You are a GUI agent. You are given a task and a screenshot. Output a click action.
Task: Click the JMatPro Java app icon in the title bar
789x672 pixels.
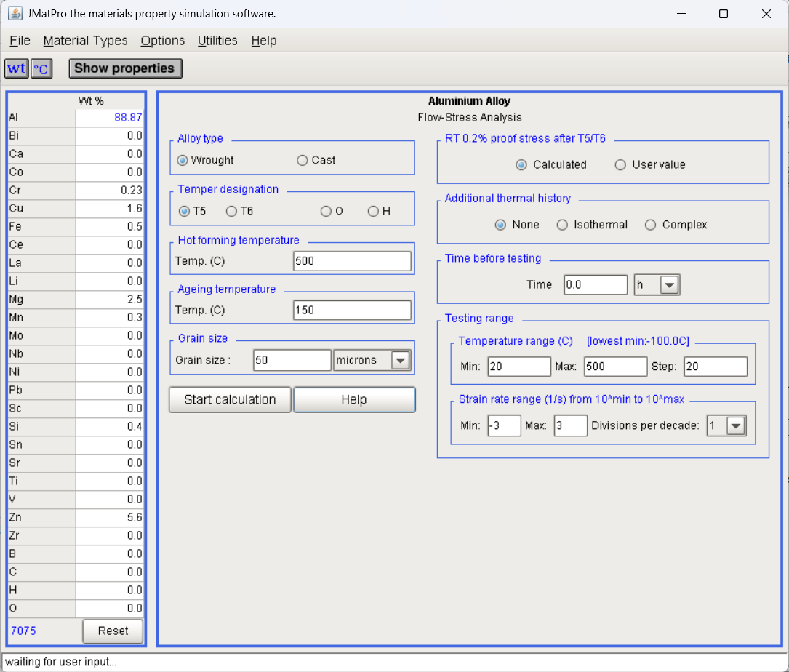(x=15, y=14)
